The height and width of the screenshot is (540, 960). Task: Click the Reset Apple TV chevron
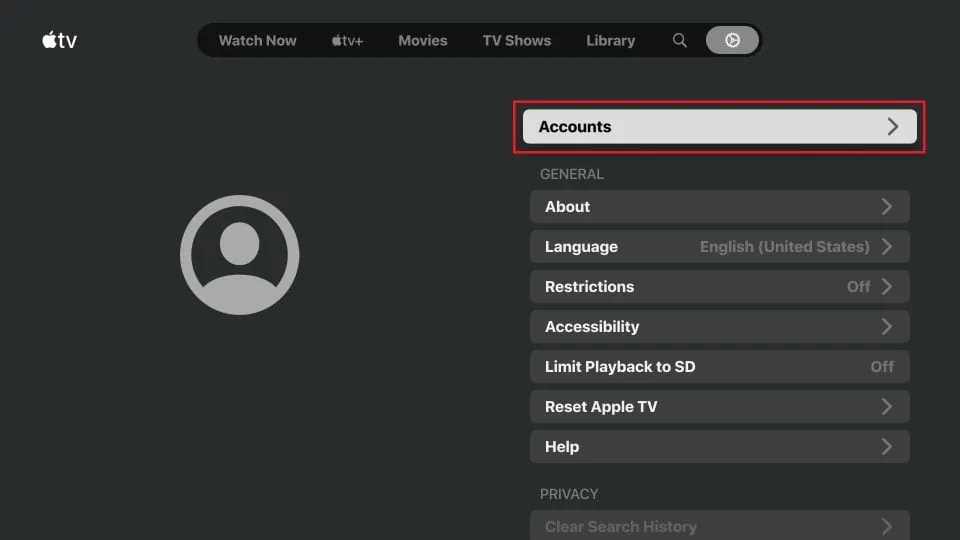pos(887,407)
